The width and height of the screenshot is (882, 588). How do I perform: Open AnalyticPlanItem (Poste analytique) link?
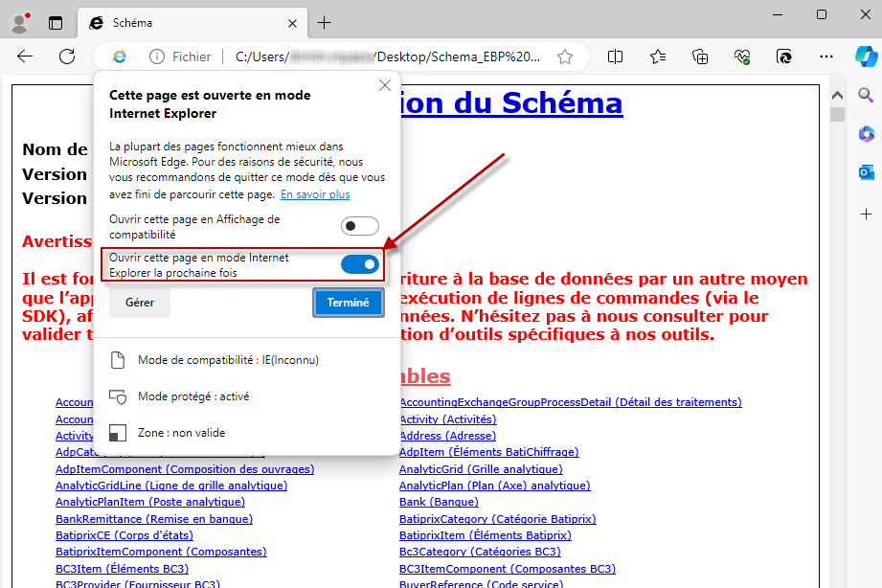tap(150, 502)
